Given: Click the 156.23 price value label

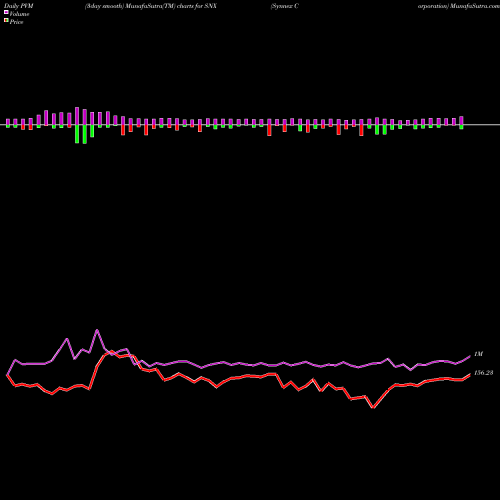Looking at the screenshot, I should point(483,373).
